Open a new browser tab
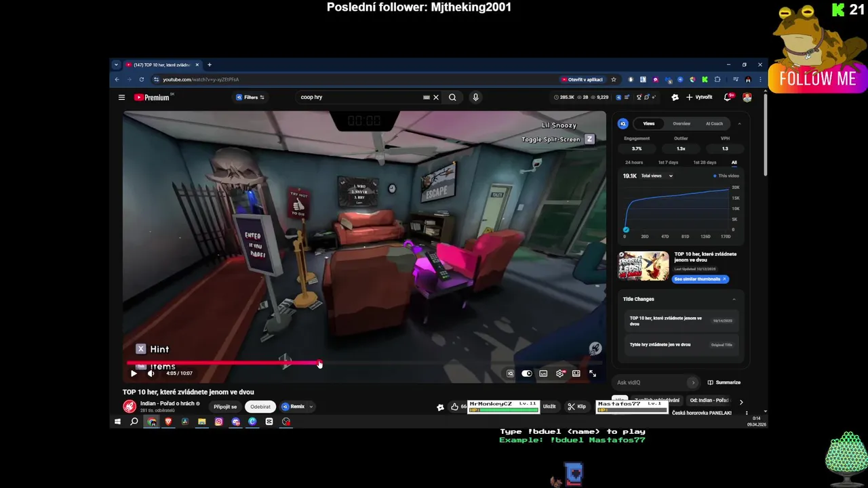 tap(210, 65)
